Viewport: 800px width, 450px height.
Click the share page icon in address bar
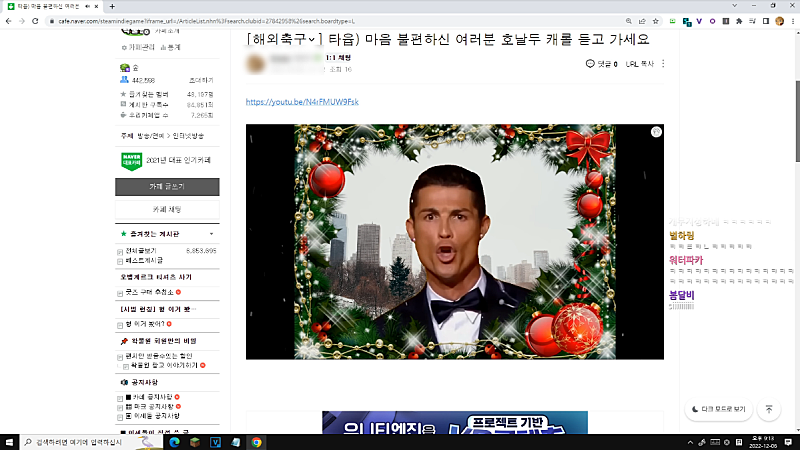click(642, 21)
